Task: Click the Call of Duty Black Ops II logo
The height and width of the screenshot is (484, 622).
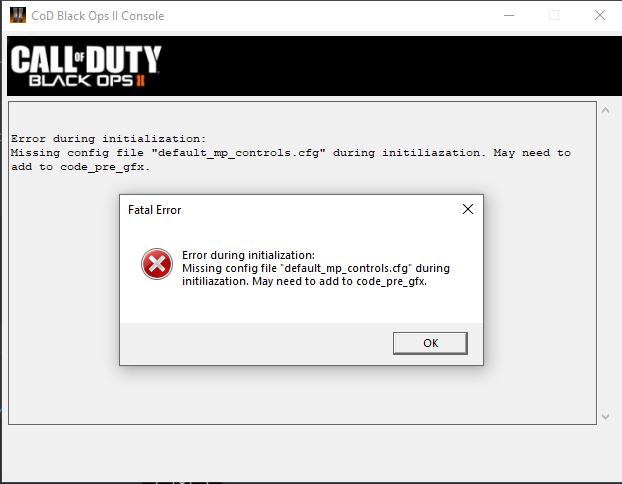Action: 86,65
